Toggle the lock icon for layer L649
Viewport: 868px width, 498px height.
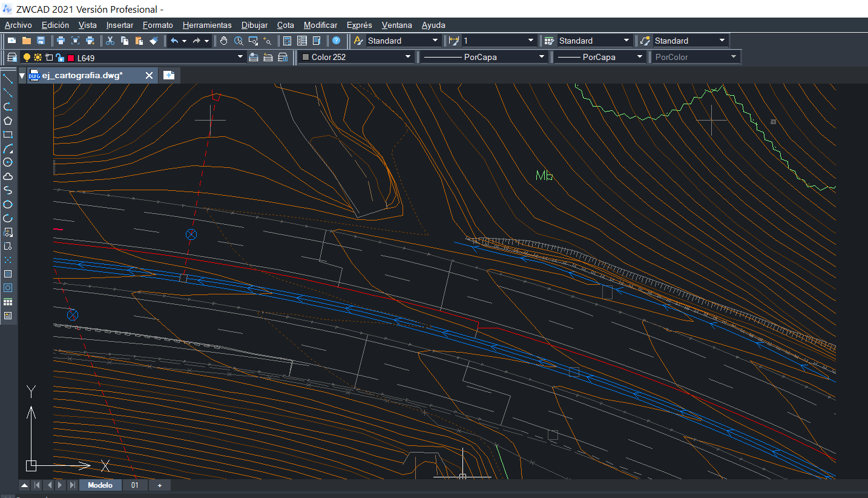pyautogui.click(x=60, y=57)
